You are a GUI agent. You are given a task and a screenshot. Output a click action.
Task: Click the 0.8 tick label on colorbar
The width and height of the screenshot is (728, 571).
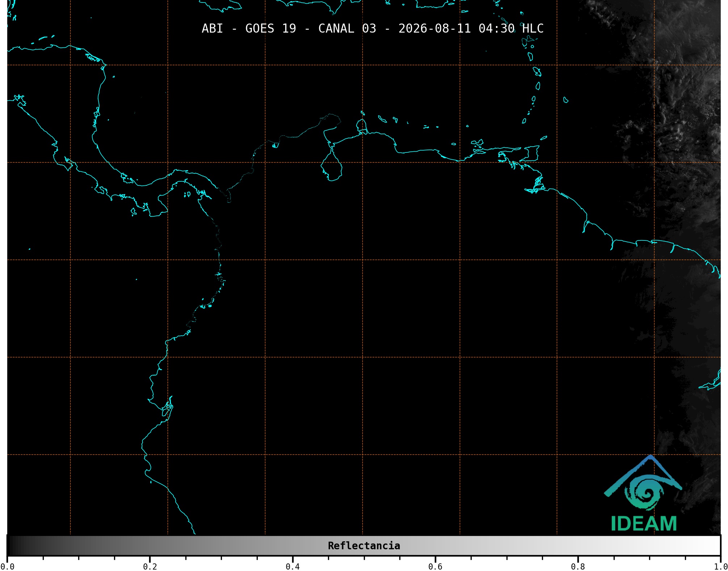point(578,566)
